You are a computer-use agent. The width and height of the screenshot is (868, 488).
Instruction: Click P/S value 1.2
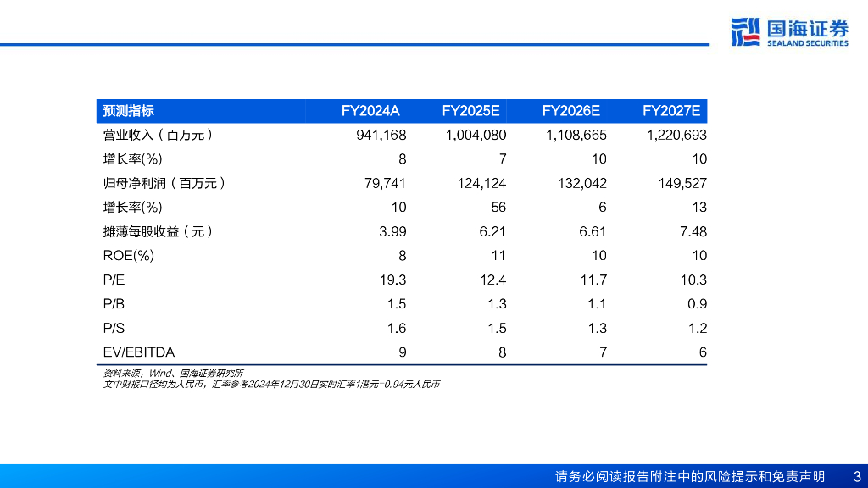click(x=698, y=328)
